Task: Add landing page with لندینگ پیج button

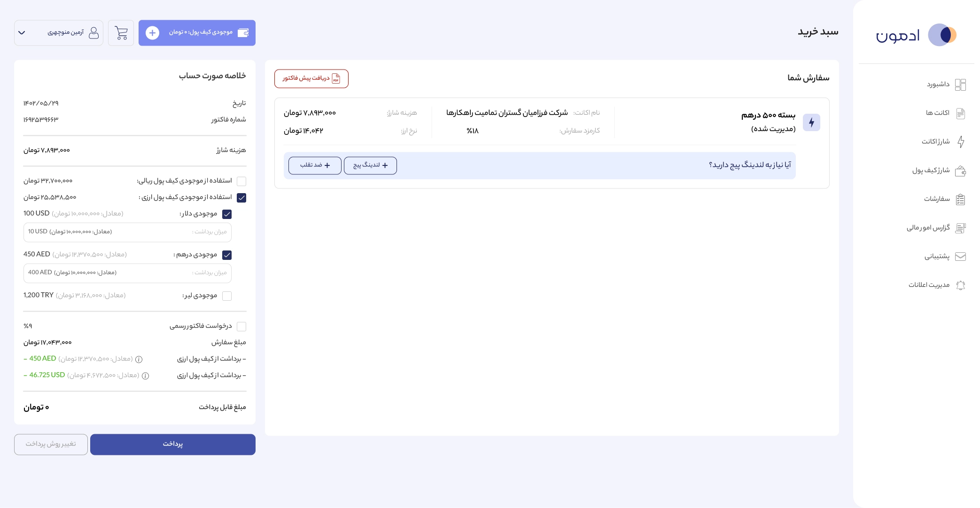Action: pyautogui.click(x=370, y=165)
